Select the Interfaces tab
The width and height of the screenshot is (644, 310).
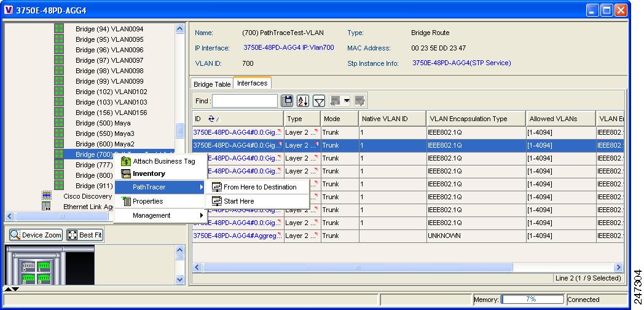[x=252, y=82]
